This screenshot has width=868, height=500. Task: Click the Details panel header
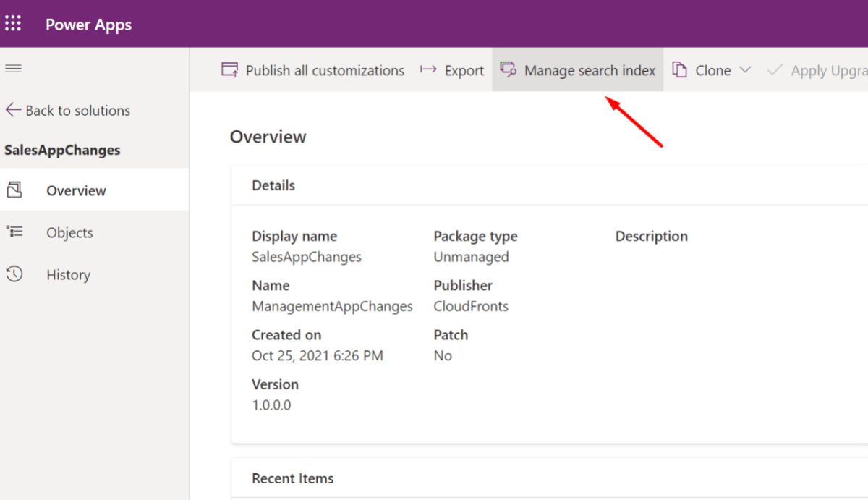point(273,185)
